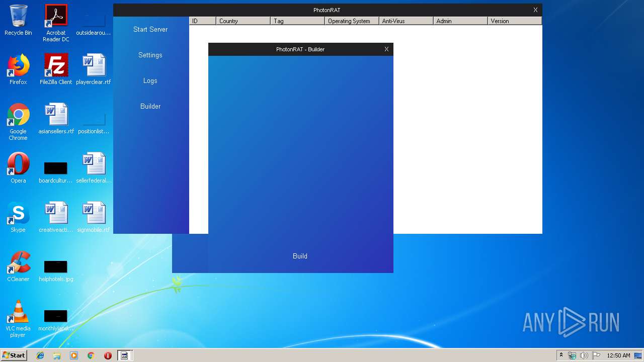Sort by Version column header
The height and width of the screenshot is (362, 644).
pos(514,21)
